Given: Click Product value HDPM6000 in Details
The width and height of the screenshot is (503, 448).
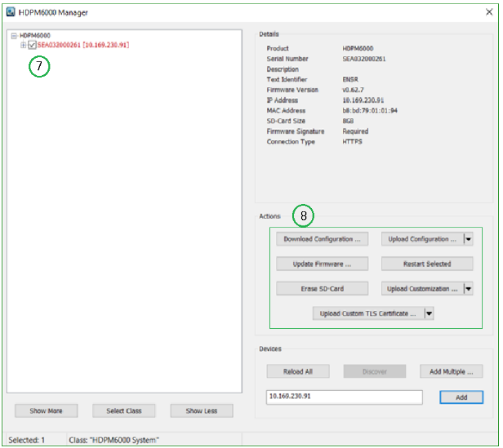Looking at the screenshot, I should pyautogui.click(x=357, y=48).
